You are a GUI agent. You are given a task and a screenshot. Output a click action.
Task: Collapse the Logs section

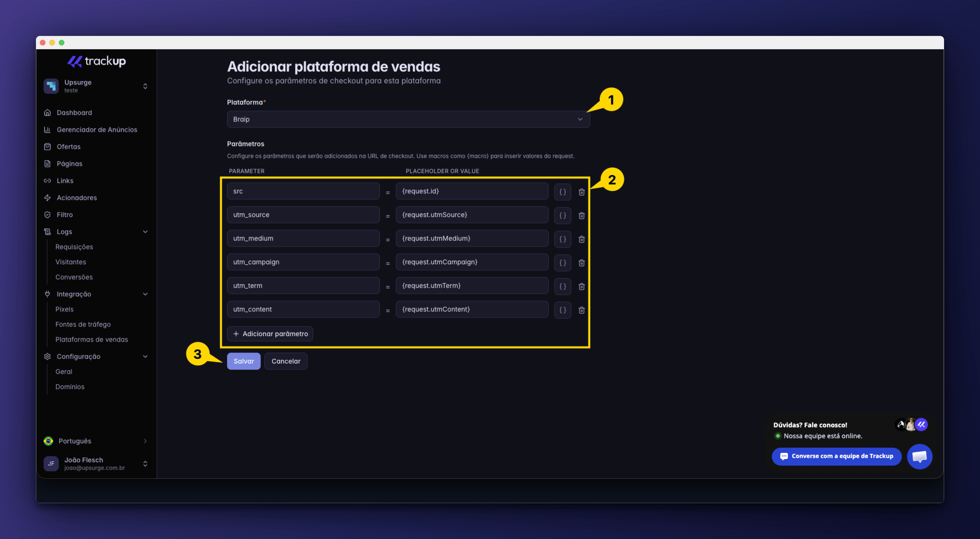[x=96, y=232]
